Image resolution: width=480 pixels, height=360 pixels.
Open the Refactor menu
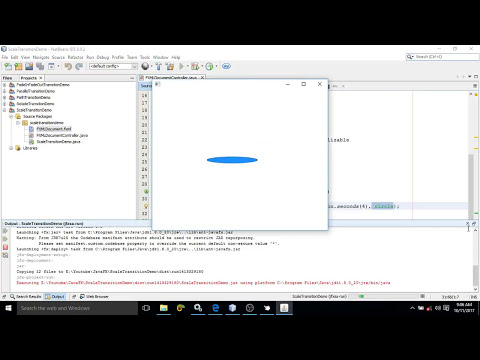(75, 57)
